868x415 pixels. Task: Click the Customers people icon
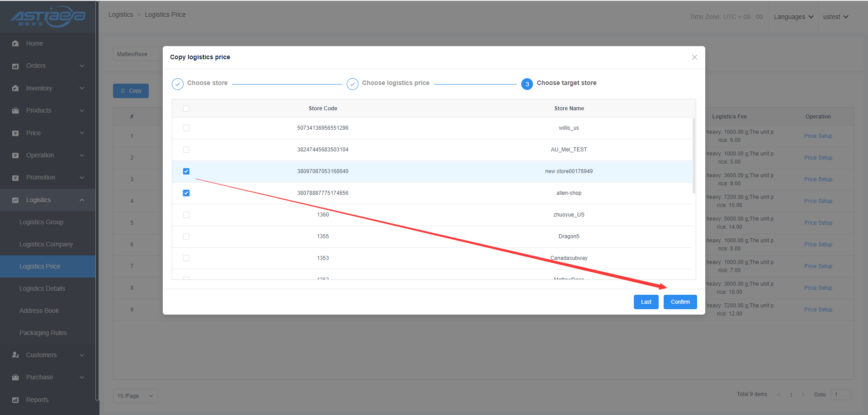pos(15,355)
